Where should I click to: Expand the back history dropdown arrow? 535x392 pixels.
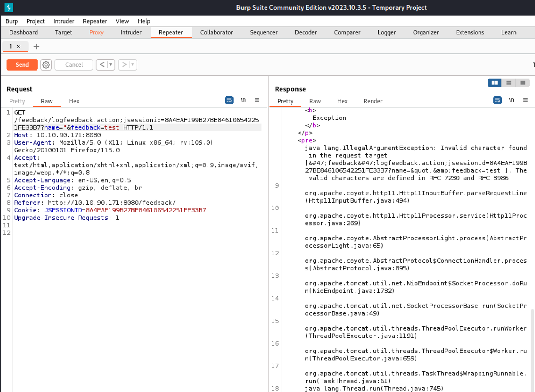click(x=110, y=65)
